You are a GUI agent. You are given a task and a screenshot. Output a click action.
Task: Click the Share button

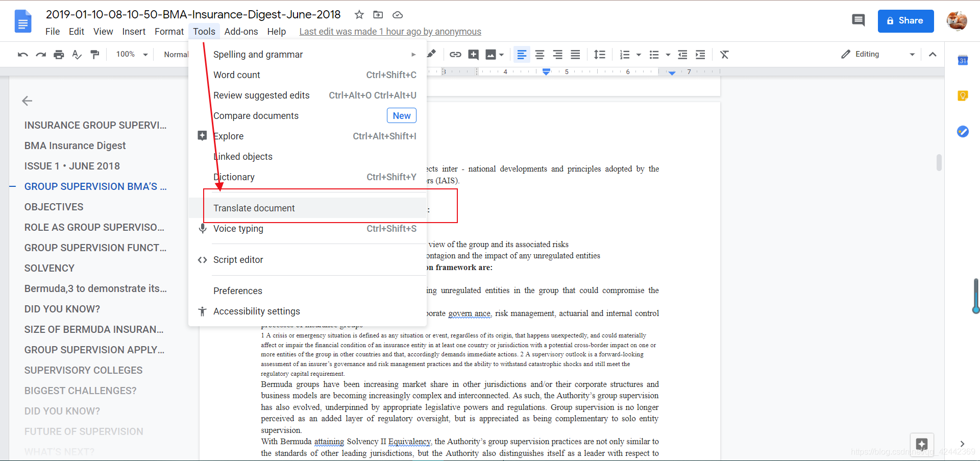[x=905, y=21]
